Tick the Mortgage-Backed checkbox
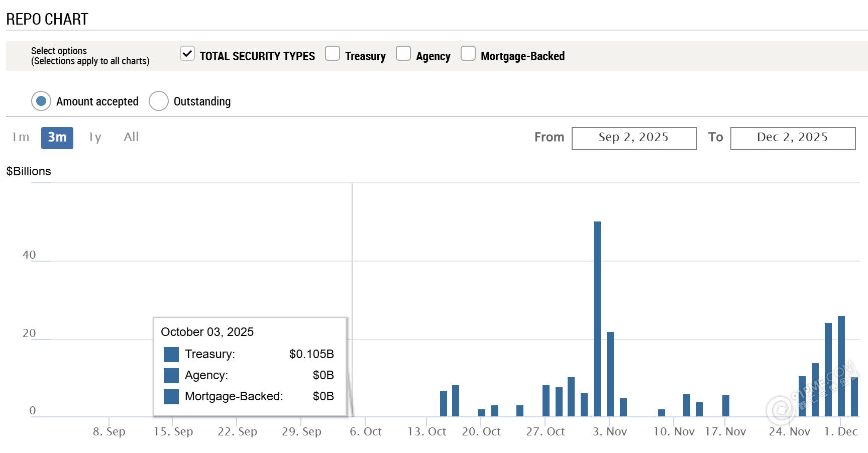868x453 pixels. (468, 54)
